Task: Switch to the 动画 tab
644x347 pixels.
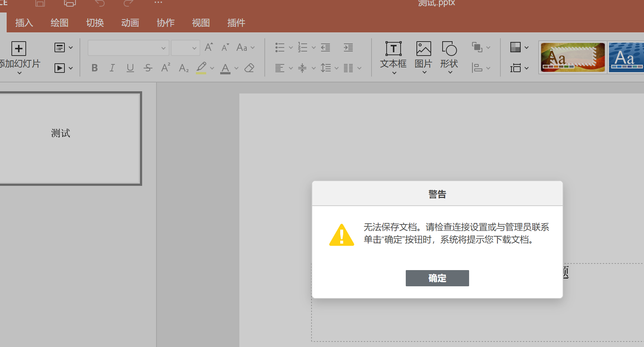Action: 130,23
